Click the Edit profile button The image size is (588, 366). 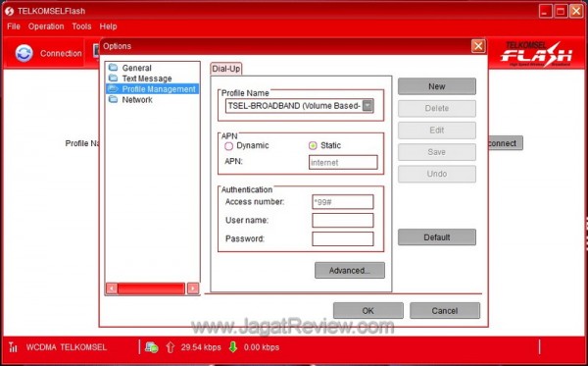(437, 131)
